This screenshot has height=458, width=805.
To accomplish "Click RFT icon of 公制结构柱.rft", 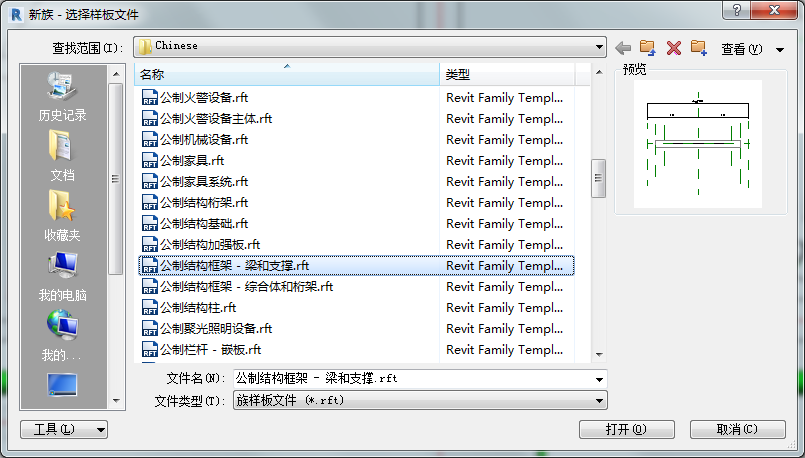I will pyautogui.click(x=149, y=308).
